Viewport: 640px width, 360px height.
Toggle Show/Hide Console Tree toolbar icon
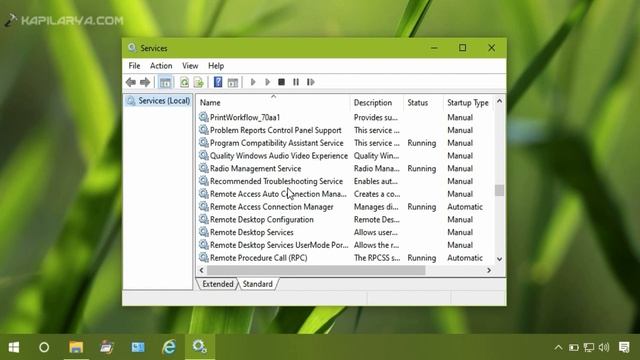click(x=165, y=82)
